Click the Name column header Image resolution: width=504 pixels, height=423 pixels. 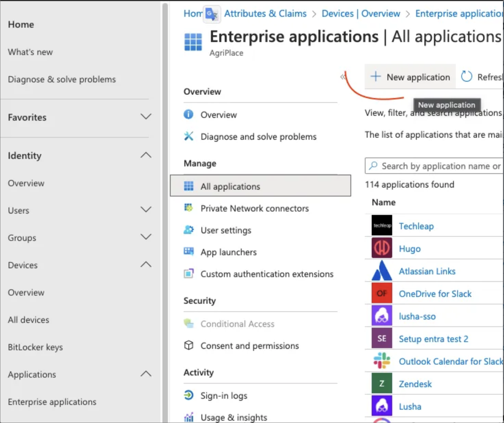click(x=384, y=202)
